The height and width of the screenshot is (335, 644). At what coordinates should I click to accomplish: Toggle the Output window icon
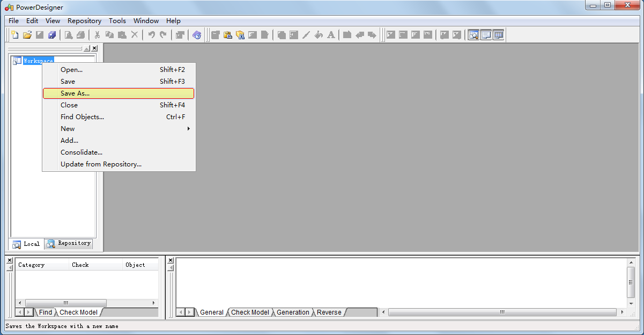click(486, 35)
